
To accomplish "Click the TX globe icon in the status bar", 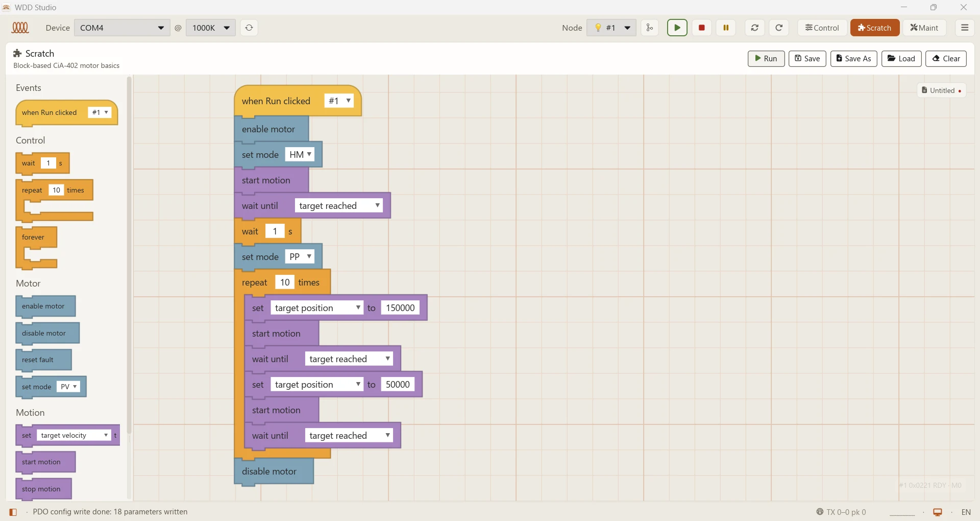I will pos(820,512).
